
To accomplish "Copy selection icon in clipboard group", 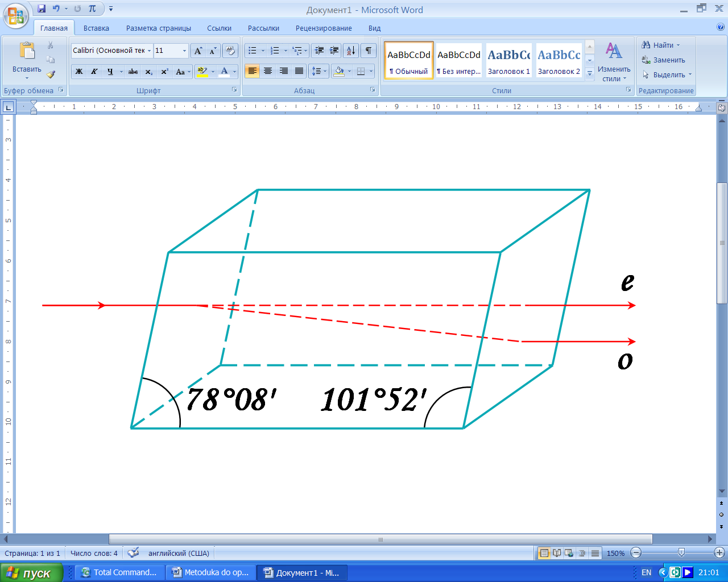I will tap(51, 60).
